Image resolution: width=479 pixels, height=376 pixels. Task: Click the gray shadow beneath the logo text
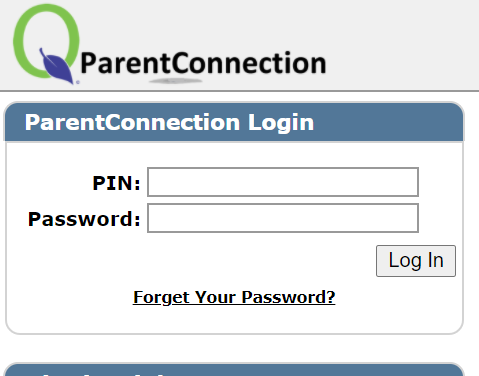coord(175,81)
